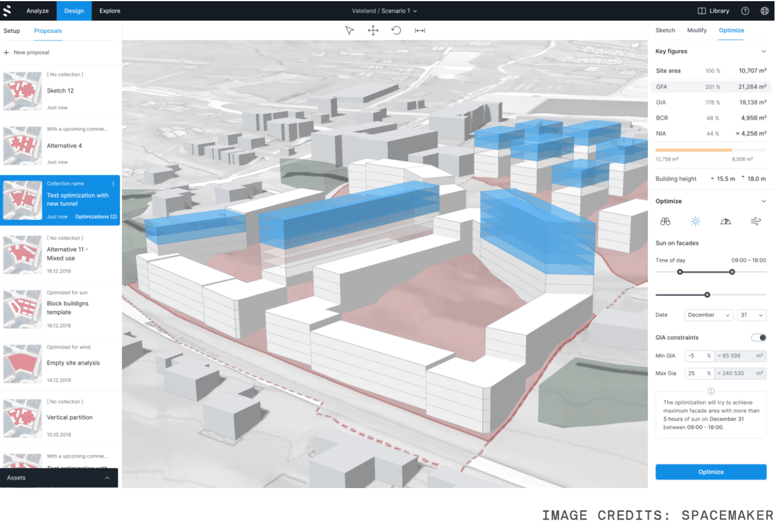Open the Modify tab
The height and width of the screenshot is (532, 778).
(697, 30)
